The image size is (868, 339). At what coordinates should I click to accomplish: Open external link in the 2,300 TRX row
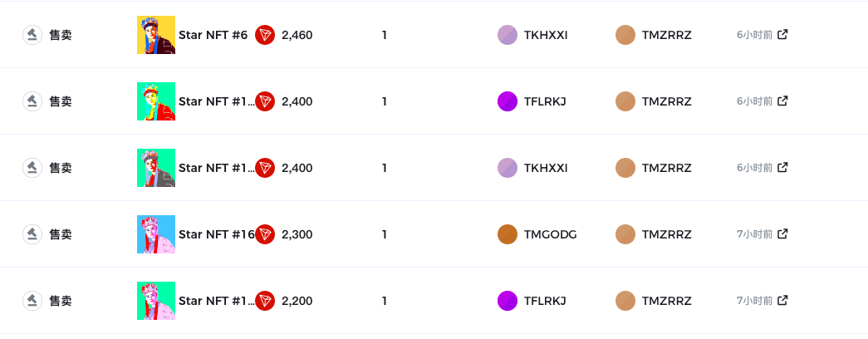click(782, 233)
